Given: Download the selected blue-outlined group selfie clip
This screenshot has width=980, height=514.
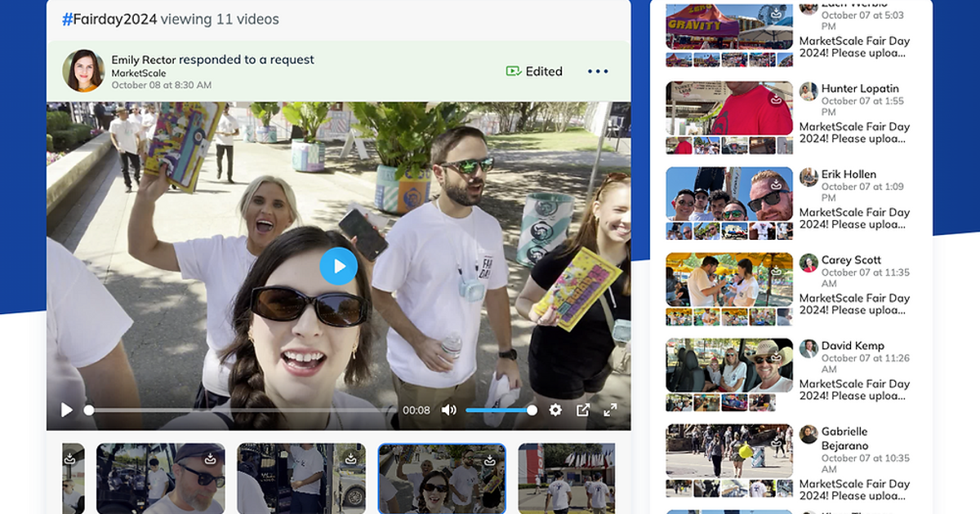Looking at the screenshot, I should 490,459.
